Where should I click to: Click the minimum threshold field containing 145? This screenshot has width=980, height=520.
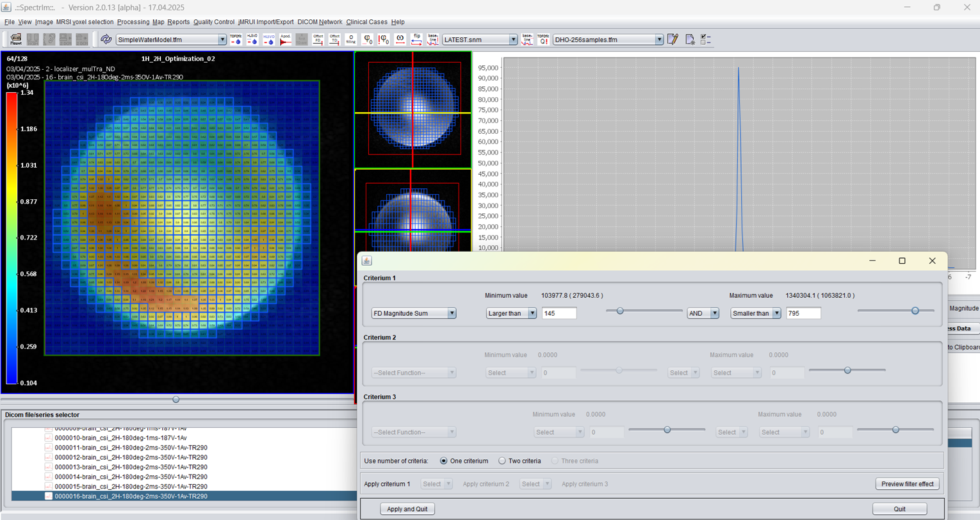click(559, 313)
